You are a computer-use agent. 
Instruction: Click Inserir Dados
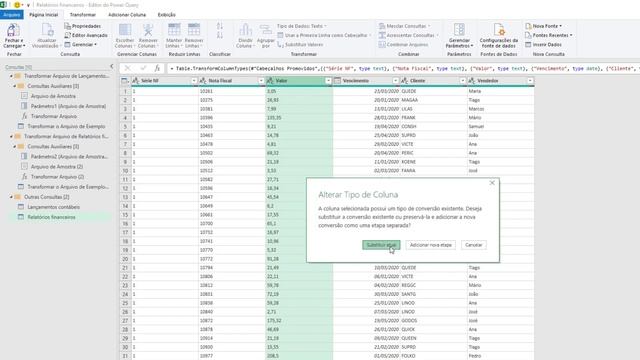(x=543, y=44)
